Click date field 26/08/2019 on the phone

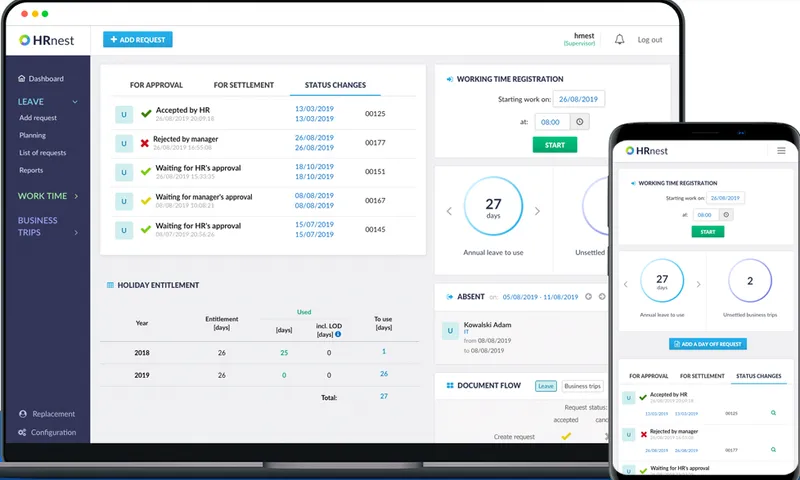click(725, 198)
